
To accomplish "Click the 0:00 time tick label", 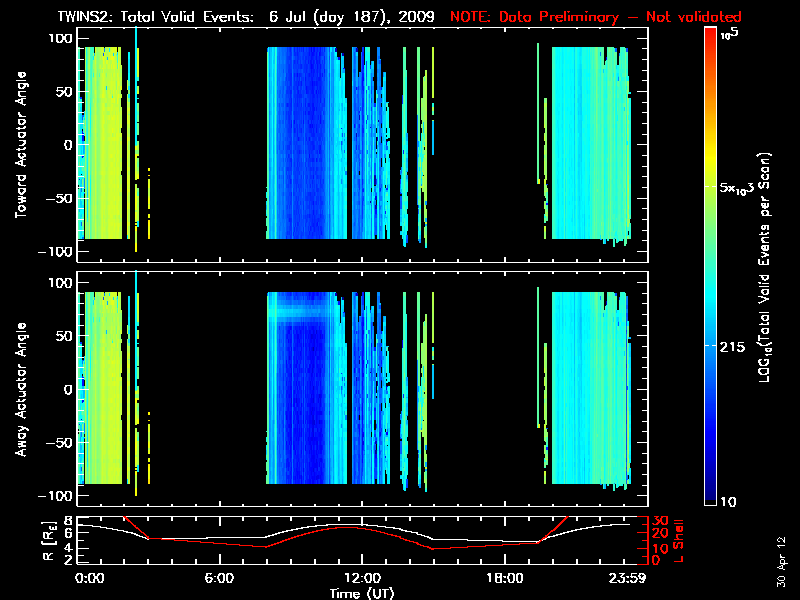I will (x=90, y=579).
